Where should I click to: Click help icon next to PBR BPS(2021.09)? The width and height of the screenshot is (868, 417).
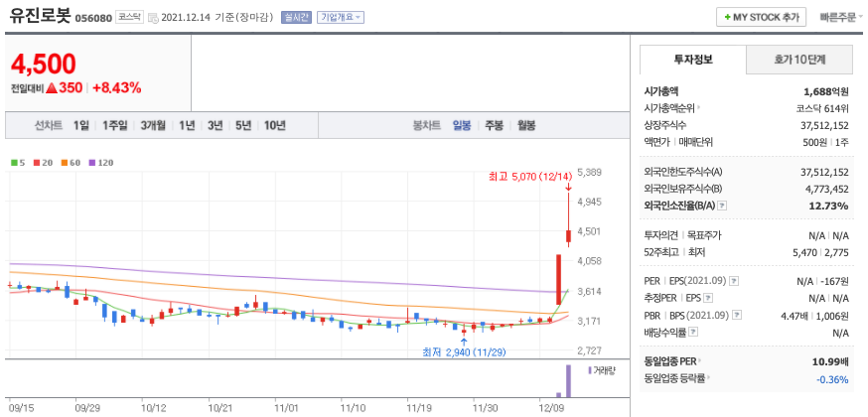(x=736, y=316)
